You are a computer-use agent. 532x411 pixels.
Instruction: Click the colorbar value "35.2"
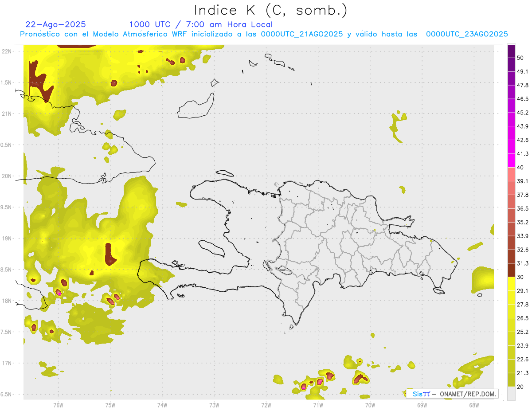click(523, 222)
